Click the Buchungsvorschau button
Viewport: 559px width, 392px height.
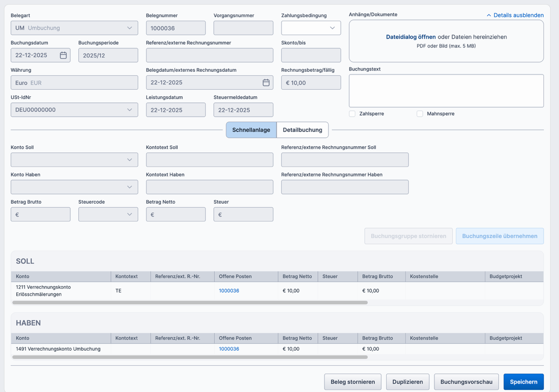466,382
